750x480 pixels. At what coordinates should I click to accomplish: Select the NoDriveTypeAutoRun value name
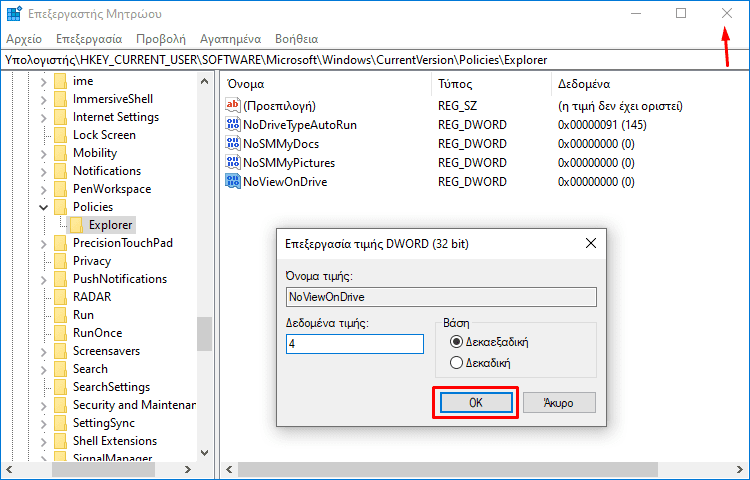(x=300, y=125)
